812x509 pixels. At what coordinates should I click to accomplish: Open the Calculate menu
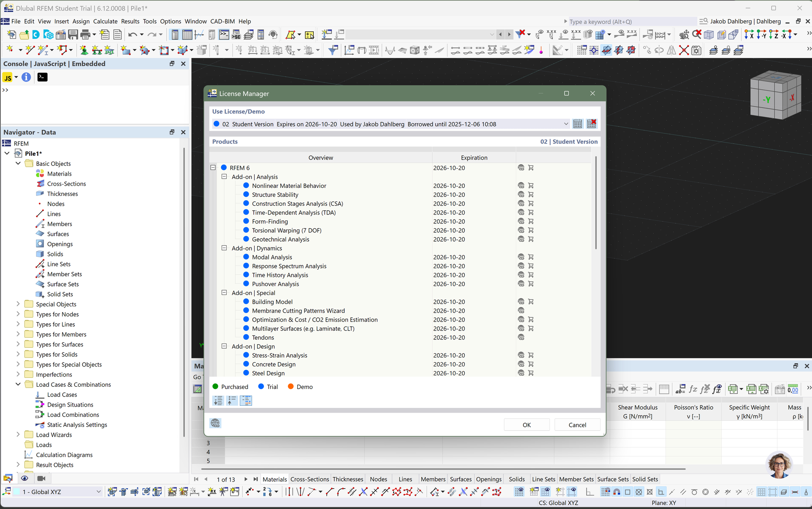pos(105,21)
